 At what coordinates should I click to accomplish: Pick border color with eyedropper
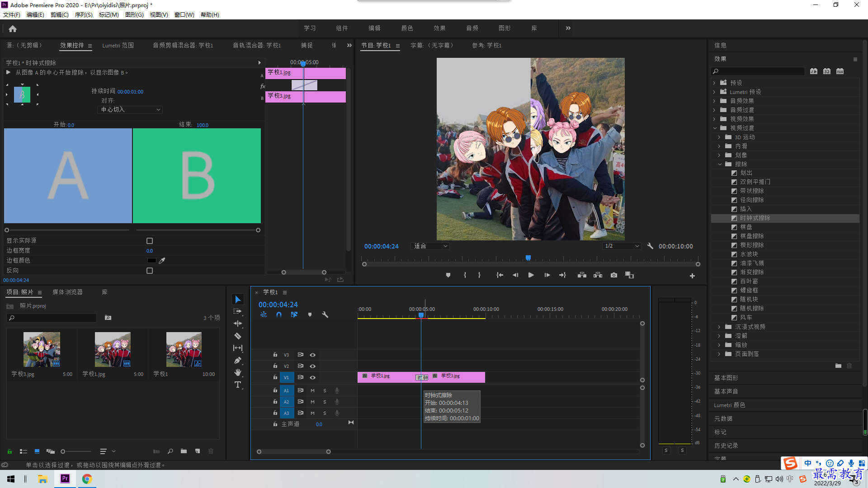coord(162,261)
